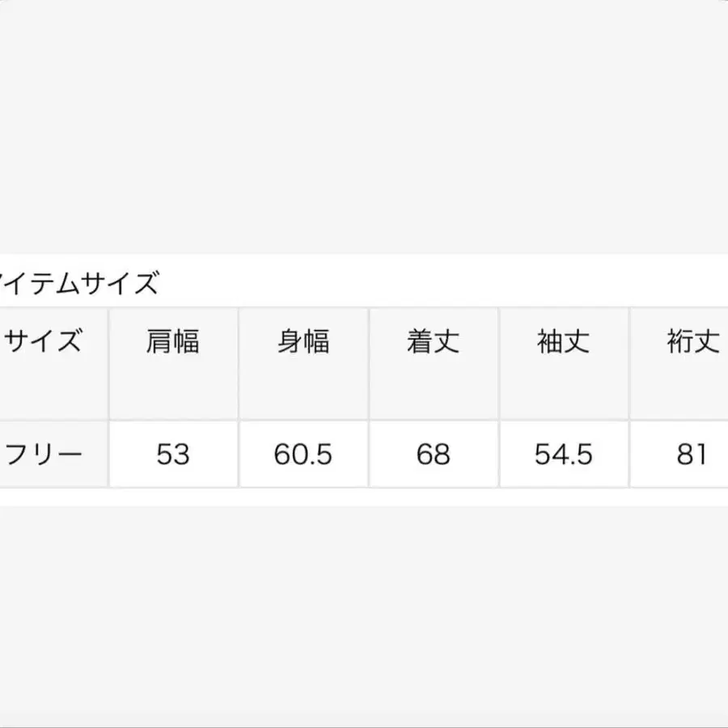Viewport: 728px width, 728px height.
Task: Select the フリー size row label
Action: (x=44, y=455)
